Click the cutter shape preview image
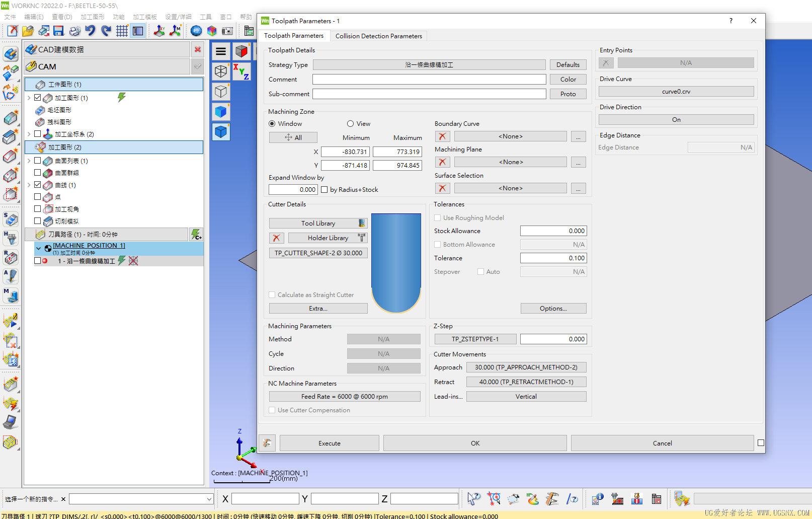 [x=396, y=263]
